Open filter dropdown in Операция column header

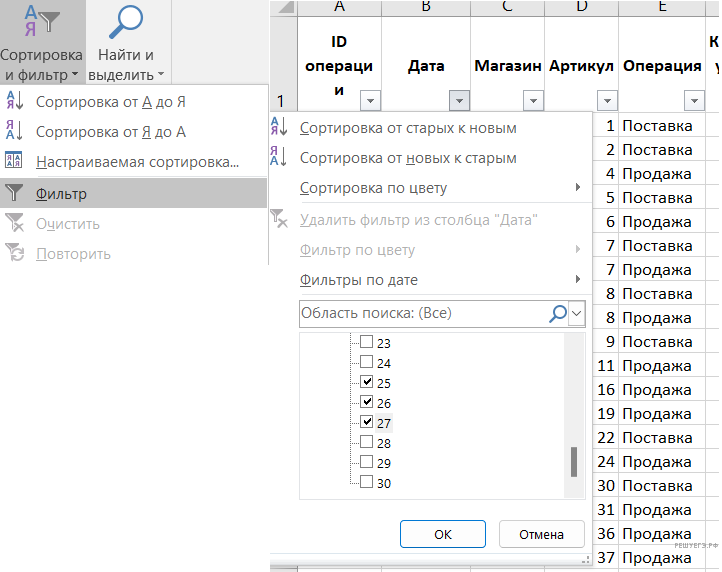tap(694, 100)
